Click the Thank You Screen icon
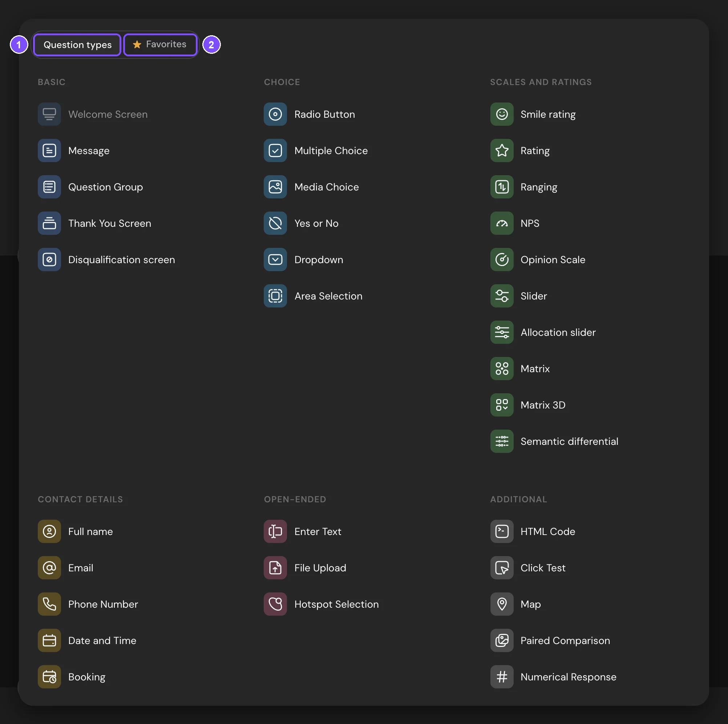This screenshot has width=728, height=724. (49, 223)
